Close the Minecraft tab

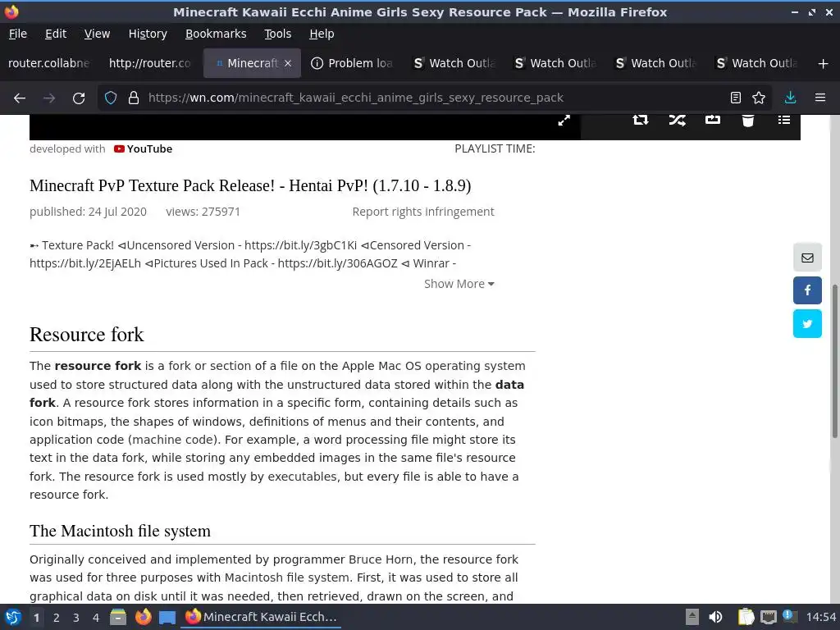pyautogui.click(x=288, y=63)
